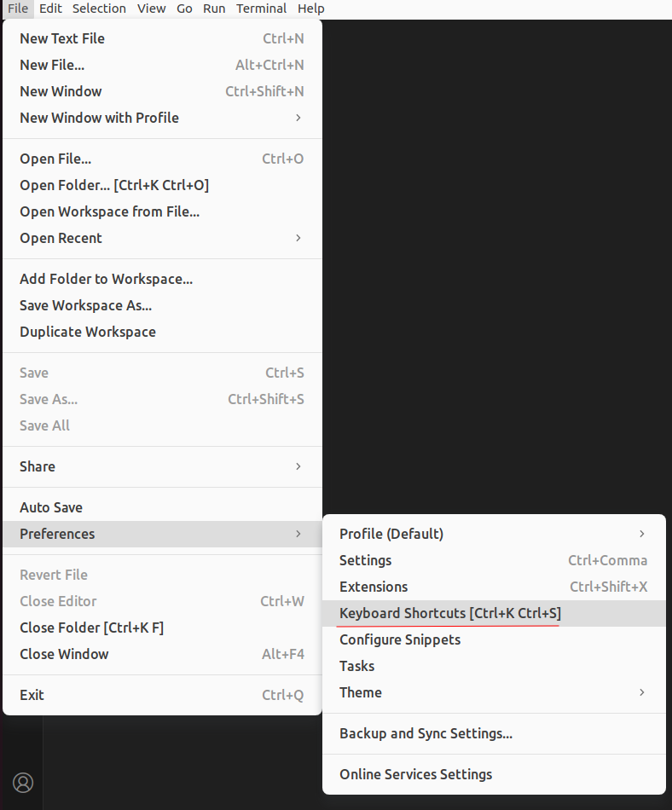Open the Theme submenu
The image size is (672, 810).
click(360, 692)
